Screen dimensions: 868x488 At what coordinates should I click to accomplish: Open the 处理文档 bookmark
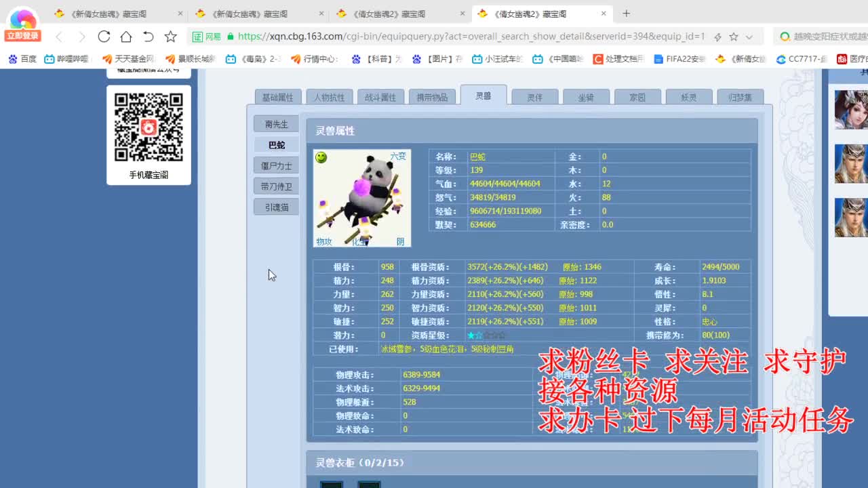coord(618,59)
